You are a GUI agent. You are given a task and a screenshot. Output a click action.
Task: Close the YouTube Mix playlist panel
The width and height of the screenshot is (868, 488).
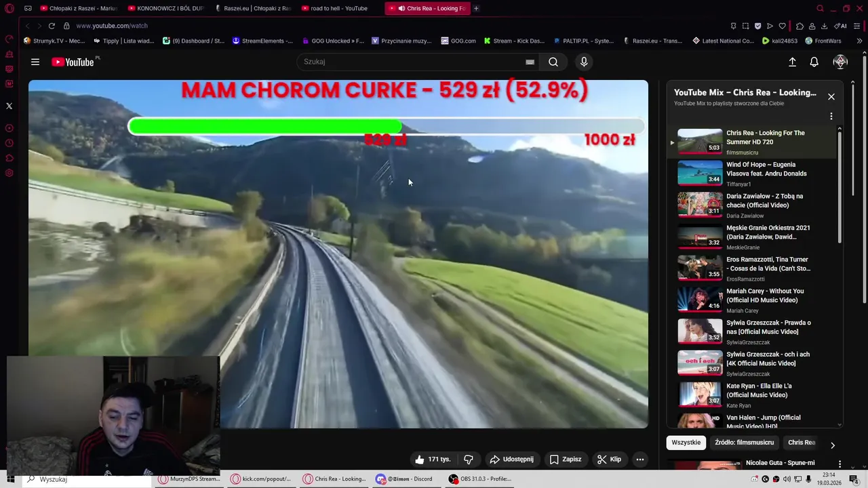pos(831,97)
